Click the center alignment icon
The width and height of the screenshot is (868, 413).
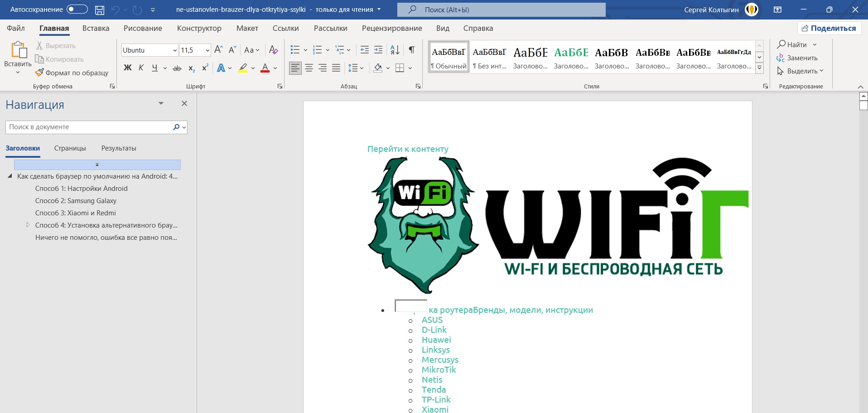coord(309,68)
